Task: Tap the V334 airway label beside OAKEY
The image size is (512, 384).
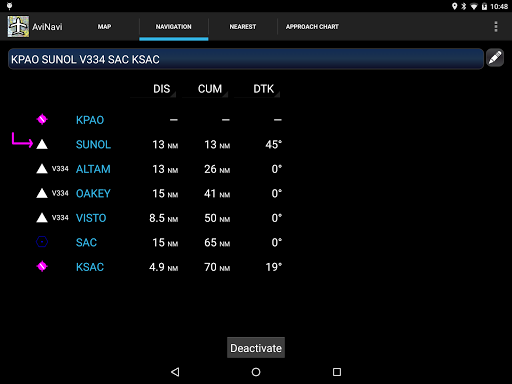Action: [x=60, y=193]
